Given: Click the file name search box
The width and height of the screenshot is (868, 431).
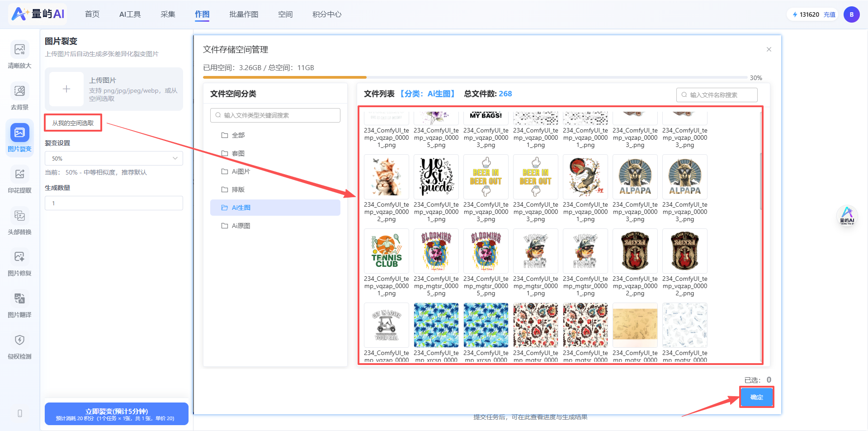Looking at the screenshot, I should [717, 95].
